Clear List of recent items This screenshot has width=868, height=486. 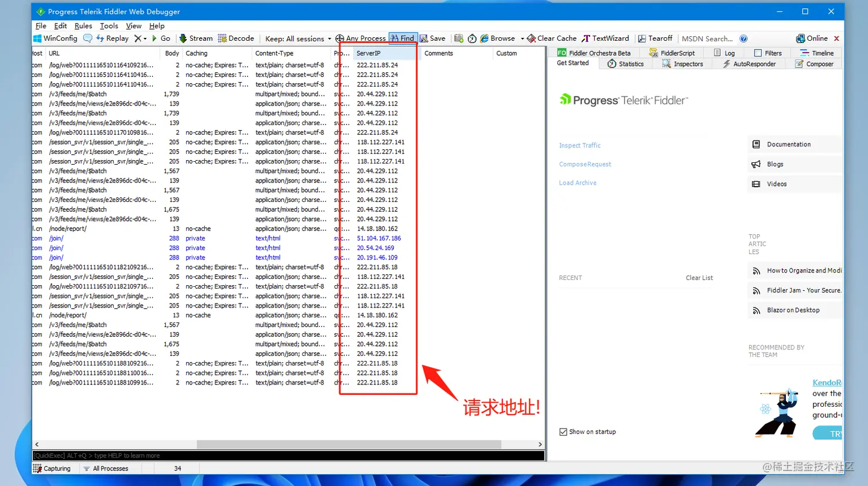coord(699,278)
